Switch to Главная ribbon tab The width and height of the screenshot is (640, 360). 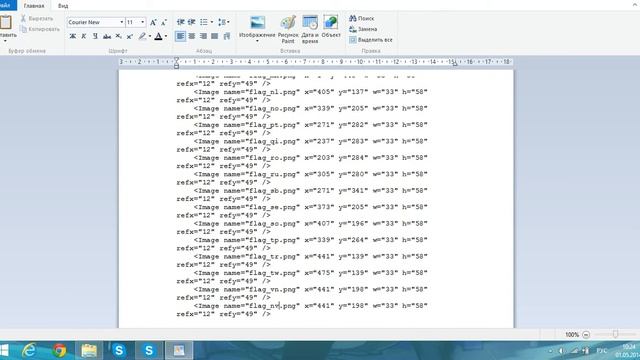point(34,6)
